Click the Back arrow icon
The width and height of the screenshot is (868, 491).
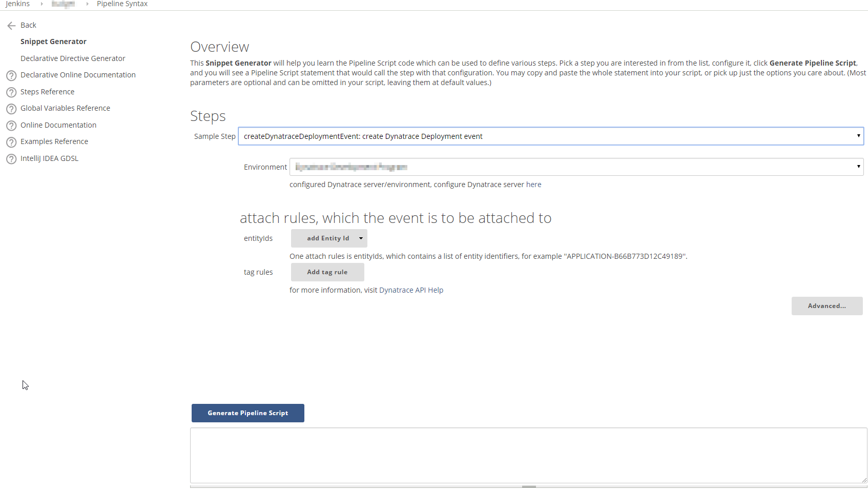click(x=11, y=26)
